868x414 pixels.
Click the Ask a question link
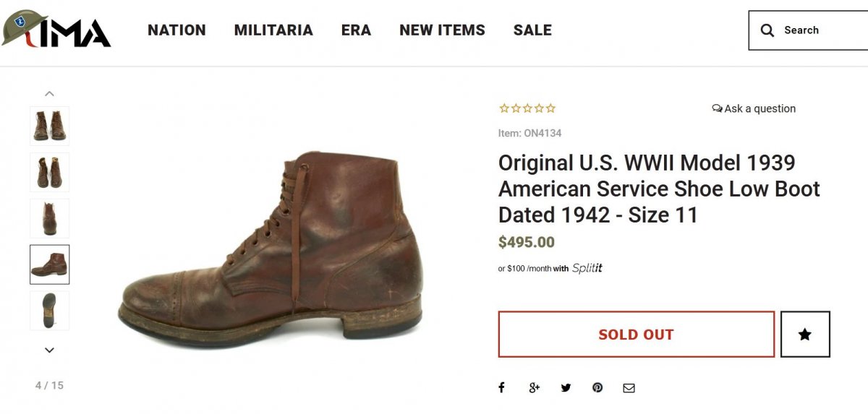(754, 108)
